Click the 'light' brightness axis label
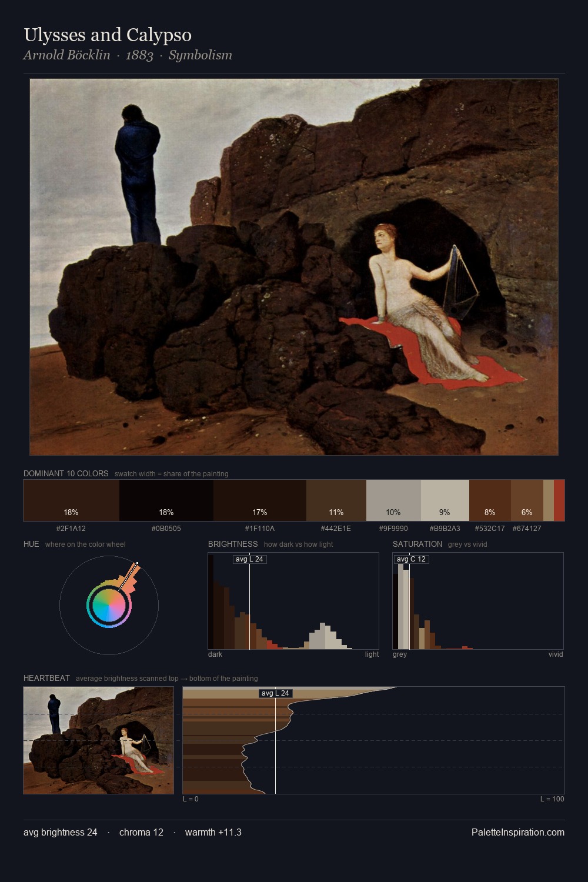Image resolution: width=588 pixels, height=882 pixels. [x=372, y=654]
